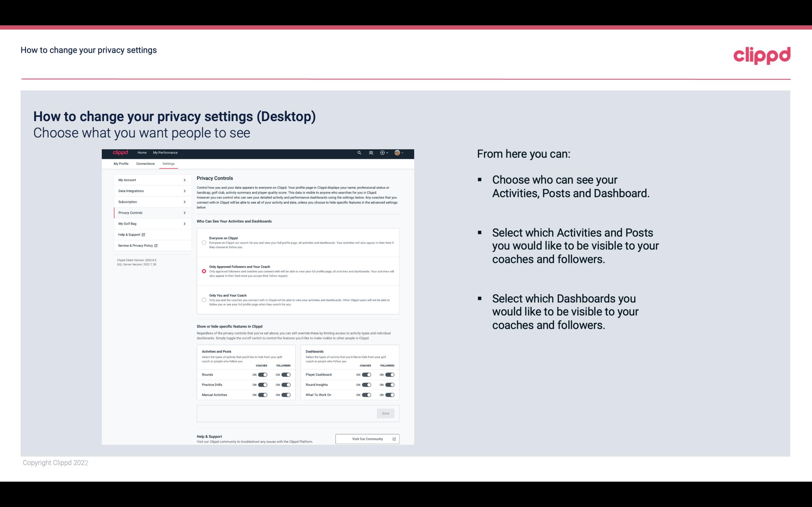Click the Home menu item in navbar
The height and width of the screenshot is (507, 812).
[x=142, y=153]
